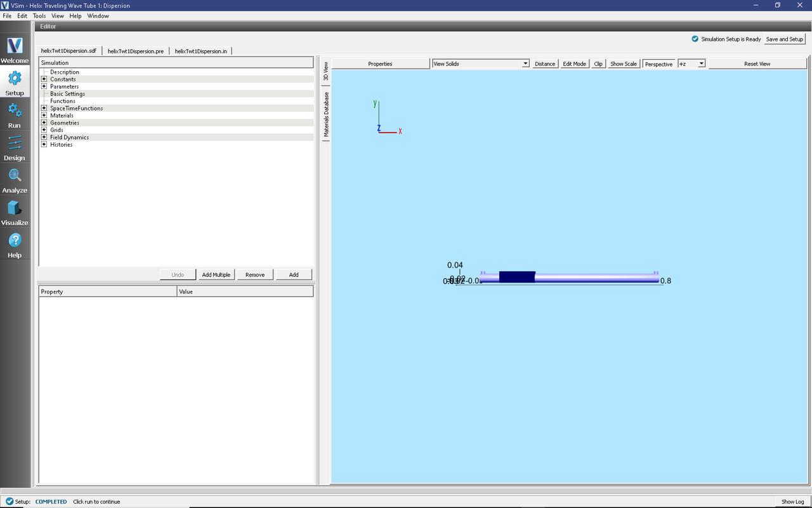
Task: Expand the Geometries tree node
Action: 44,123
